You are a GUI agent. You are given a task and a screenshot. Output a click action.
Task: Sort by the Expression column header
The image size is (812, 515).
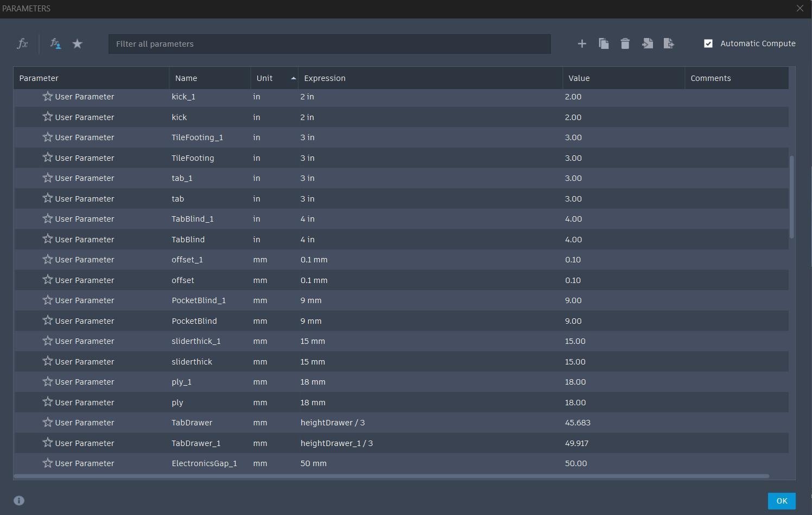click(x=430, y=78)
